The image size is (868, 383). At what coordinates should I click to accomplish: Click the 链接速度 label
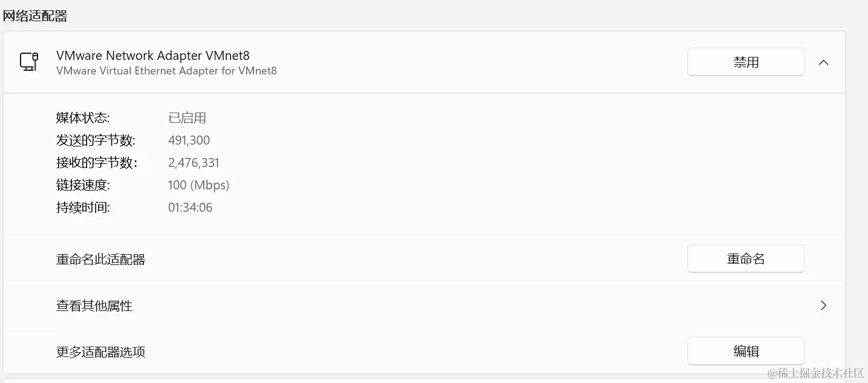tap(83, 185)
